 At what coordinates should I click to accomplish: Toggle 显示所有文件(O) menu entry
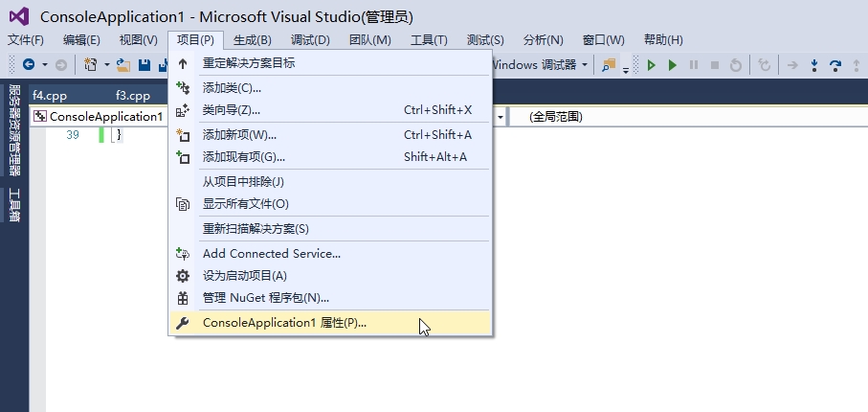tap(330, 204)
